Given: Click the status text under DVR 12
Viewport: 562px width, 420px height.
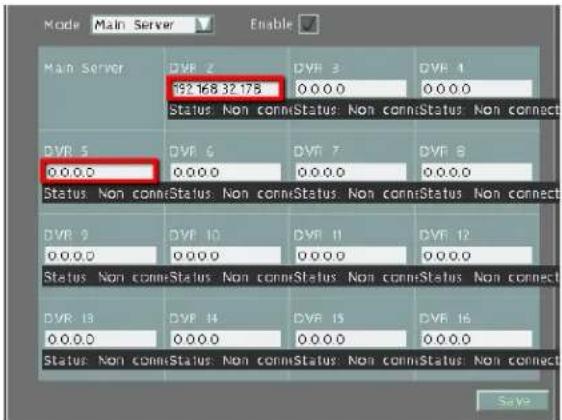Looking at the screenshot, I should (489, 277).
